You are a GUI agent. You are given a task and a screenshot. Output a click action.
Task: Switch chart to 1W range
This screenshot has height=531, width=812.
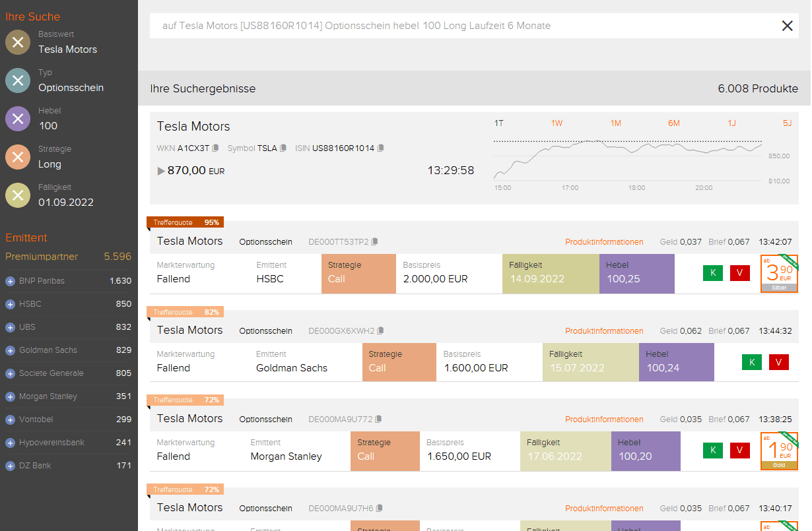[557, 123]
